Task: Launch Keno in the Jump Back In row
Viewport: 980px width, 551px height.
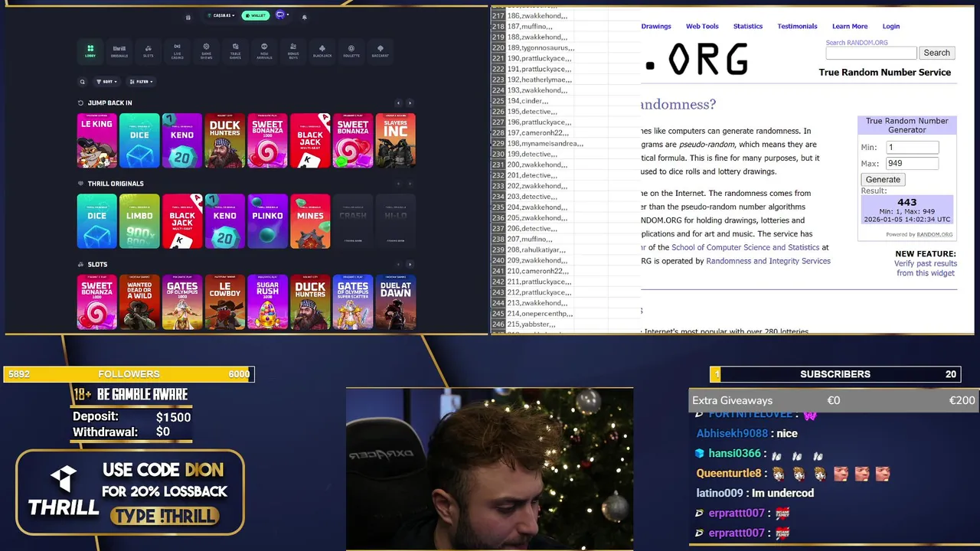Action: 182,141
